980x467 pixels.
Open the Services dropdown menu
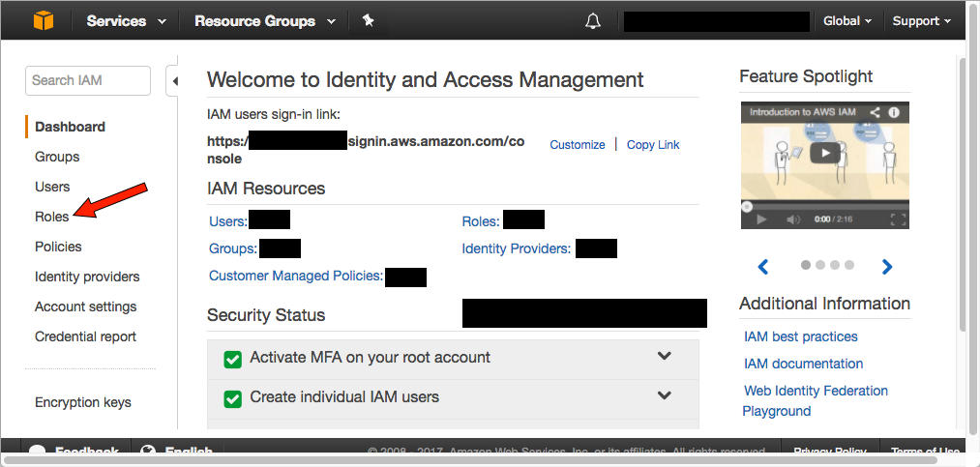coord(127,20)
